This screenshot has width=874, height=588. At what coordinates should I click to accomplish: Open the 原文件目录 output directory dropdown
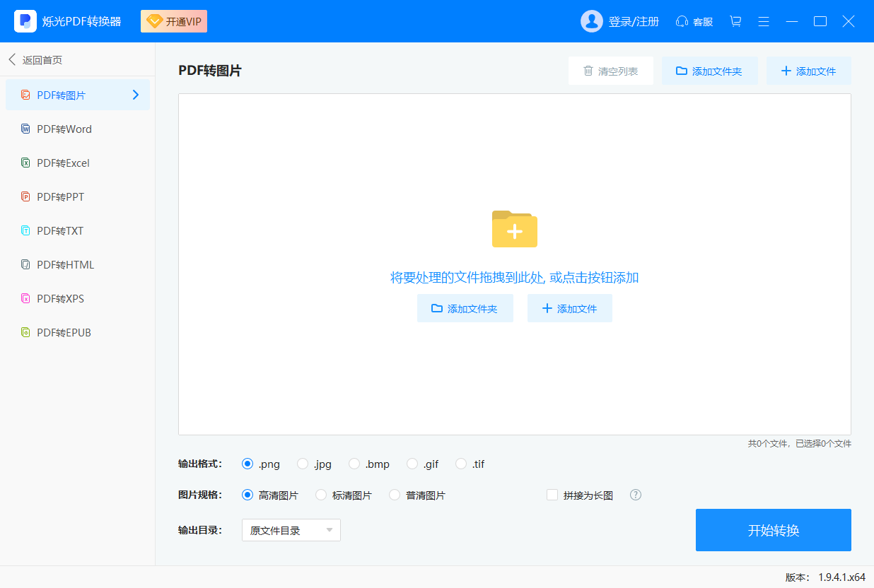point(291,530)
